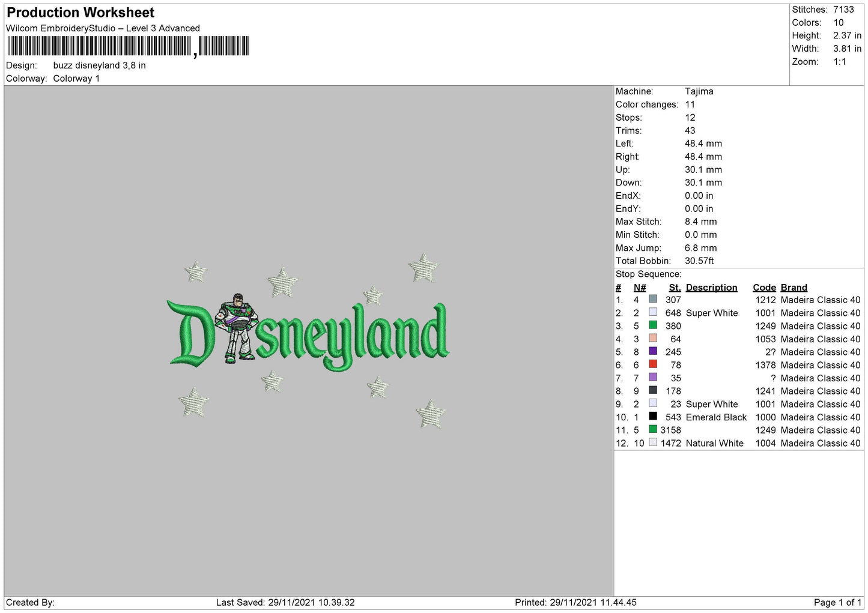Click the Super White swatch in stop 2
The width and height of the screenshot is (868, 613).
coord(653,312)
